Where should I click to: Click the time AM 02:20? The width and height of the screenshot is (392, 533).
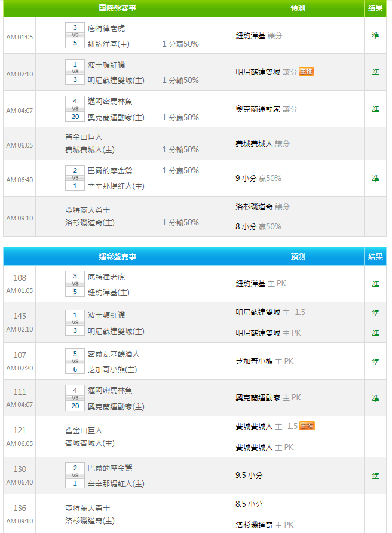tap(19, 368)
